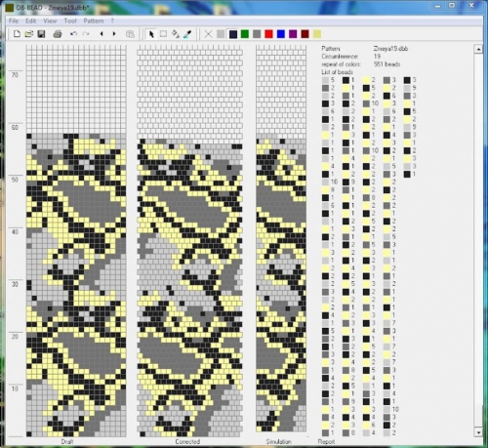Pick the eyedropper color tool

187,34
